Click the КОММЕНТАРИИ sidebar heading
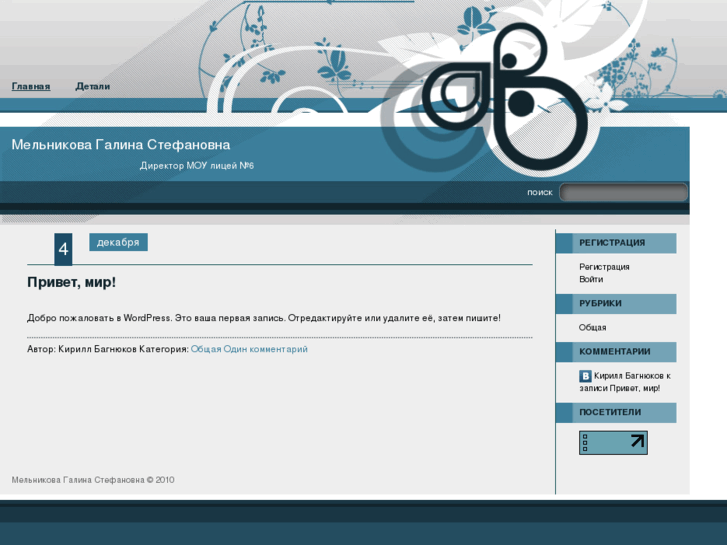The width and height of the screenshot is (727, 545). (x=616, y=352)
